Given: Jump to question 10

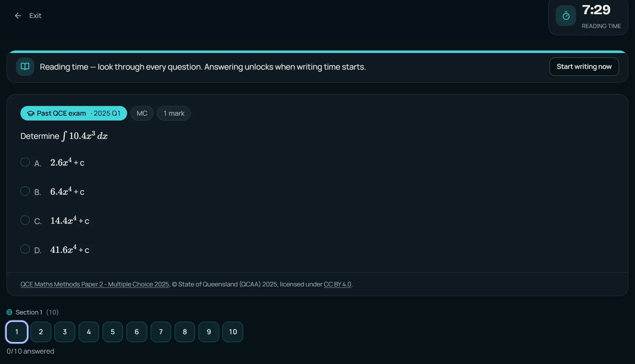Looking at the screenshot, I should click(x=233, y=332).
